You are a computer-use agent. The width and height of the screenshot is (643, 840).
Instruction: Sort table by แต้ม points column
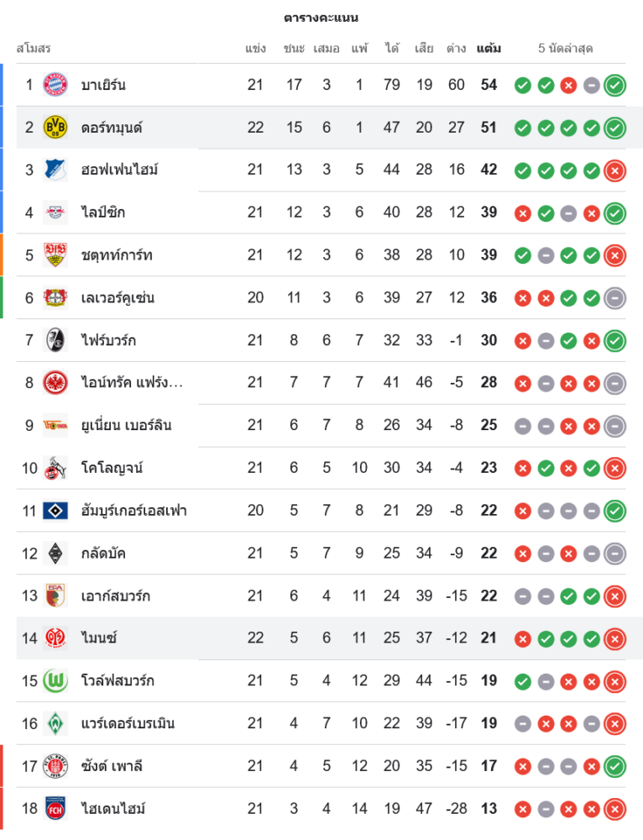point(489,49)
